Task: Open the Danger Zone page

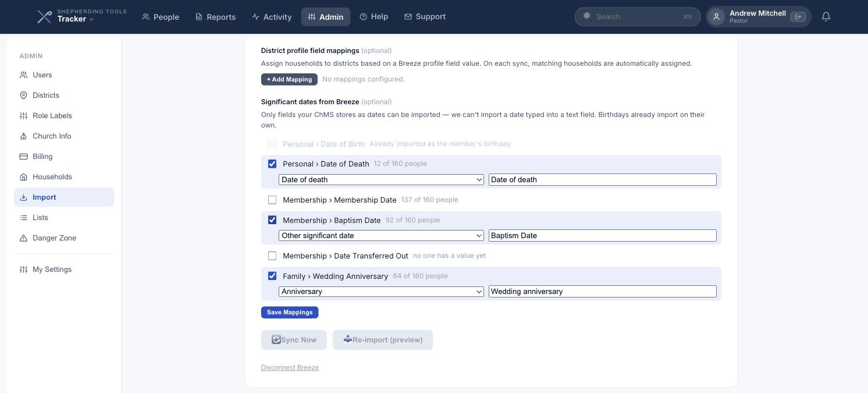Action: pos(64,238)
